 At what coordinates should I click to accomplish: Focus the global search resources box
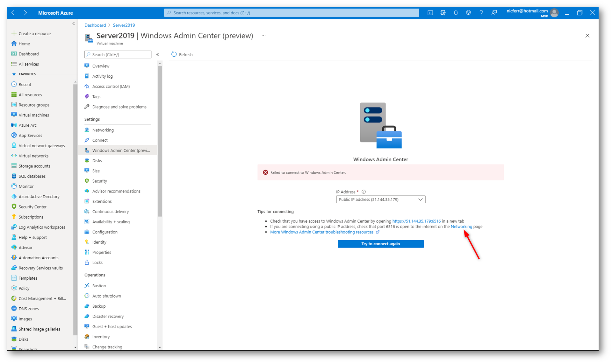[292, 13]
